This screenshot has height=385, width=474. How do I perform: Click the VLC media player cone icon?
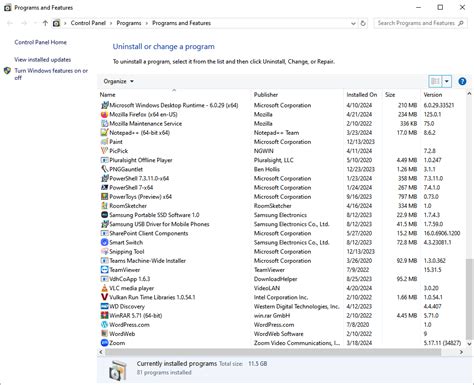(104, 288)
